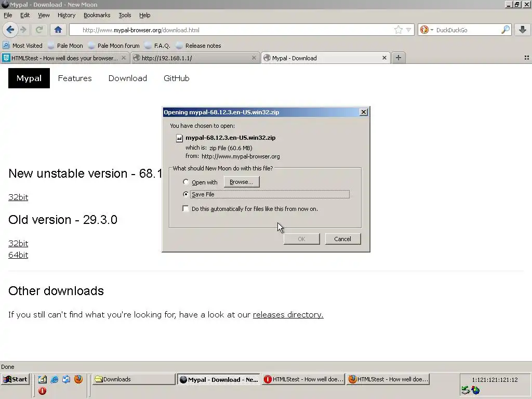Select the Open with radio button
The height and width of the screenshot is (399, 532).
(x=185, y=182)
